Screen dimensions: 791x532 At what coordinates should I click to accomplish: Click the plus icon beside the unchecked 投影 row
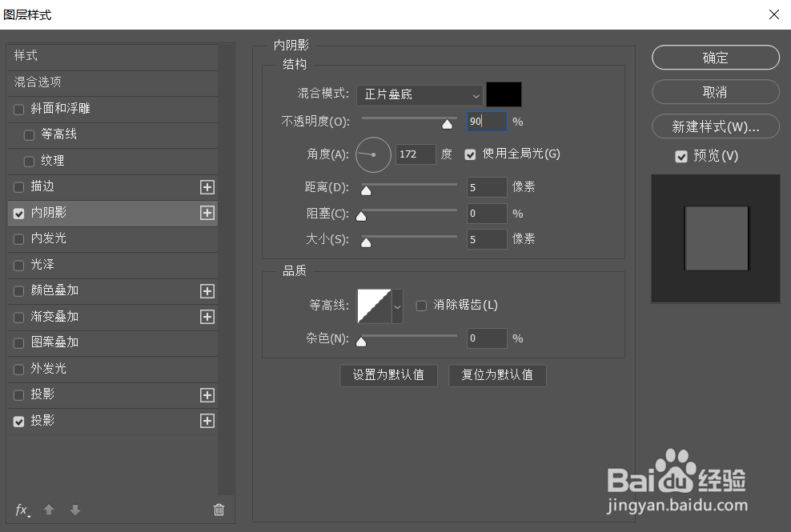[x=207, y=395]
